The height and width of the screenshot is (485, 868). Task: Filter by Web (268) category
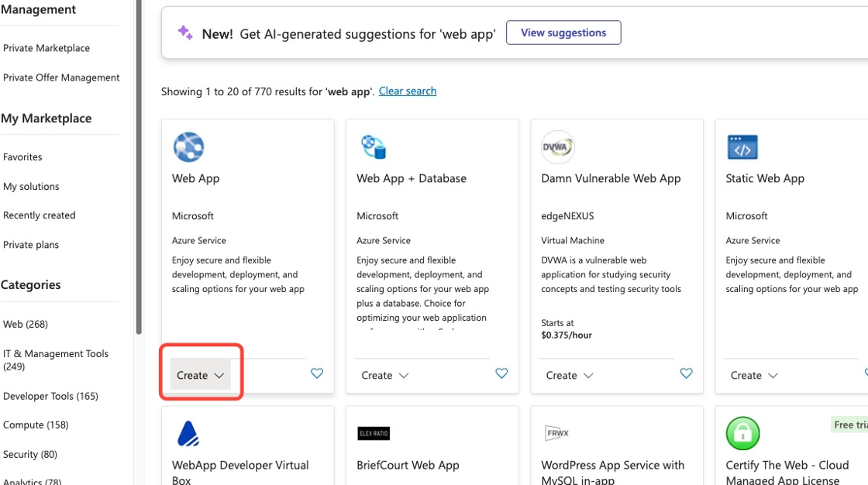(x=26, y=325)
